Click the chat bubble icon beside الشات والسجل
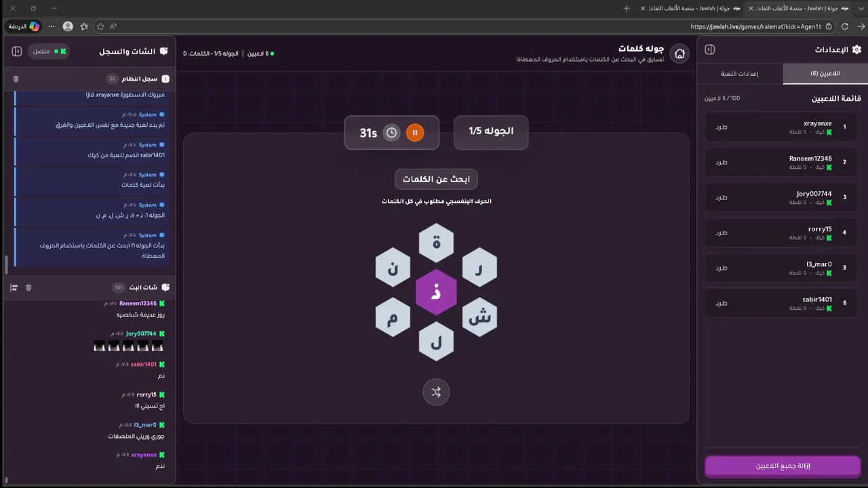Screen dimensions: 868x488 pyautogui.click(x=163, y=52)
